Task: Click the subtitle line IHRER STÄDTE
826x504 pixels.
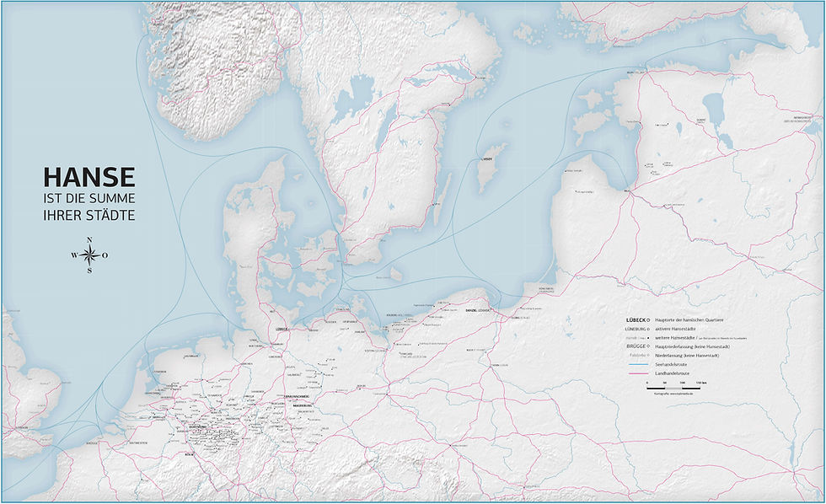Action: pyautogui.click(x=89, y=215)
